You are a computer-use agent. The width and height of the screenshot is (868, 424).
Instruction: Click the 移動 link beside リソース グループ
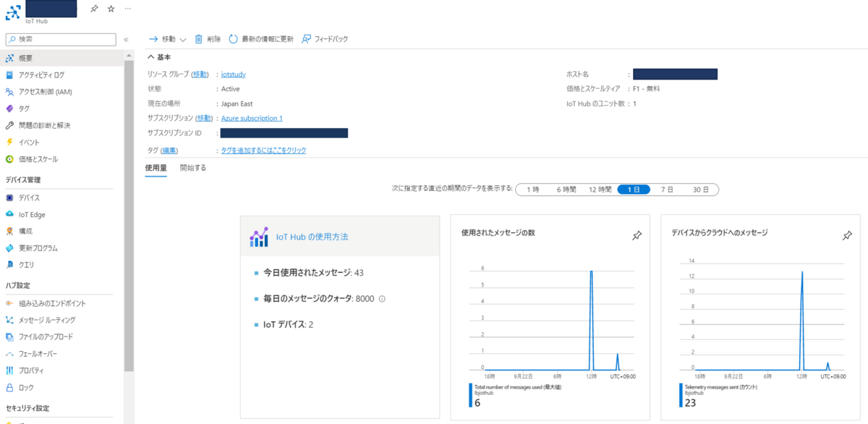(200, 75)
